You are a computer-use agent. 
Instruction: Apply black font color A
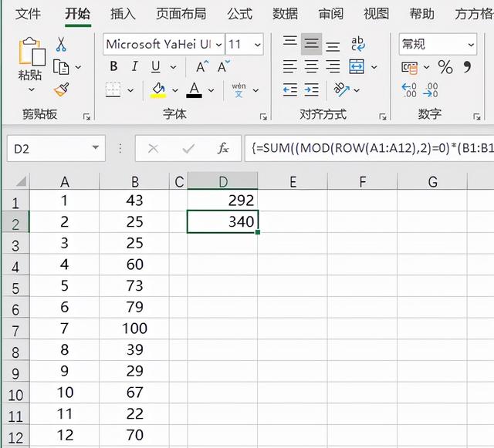tap(194, 90)
